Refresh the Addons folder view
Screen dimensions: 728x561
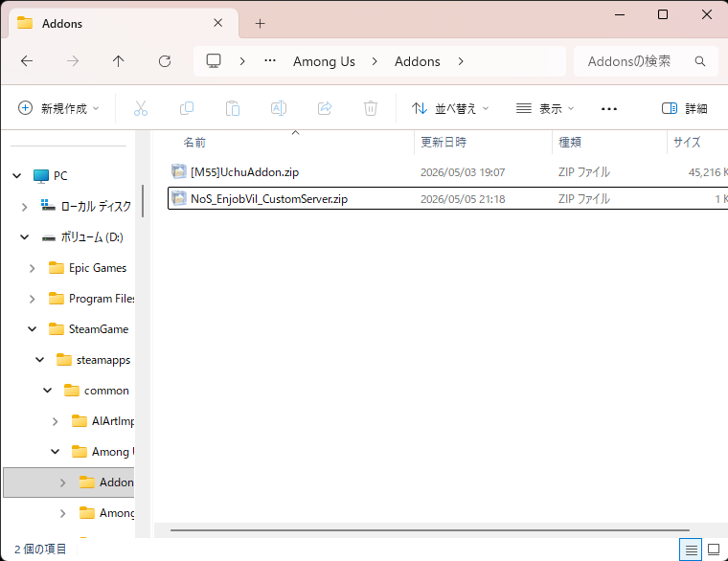165,60
